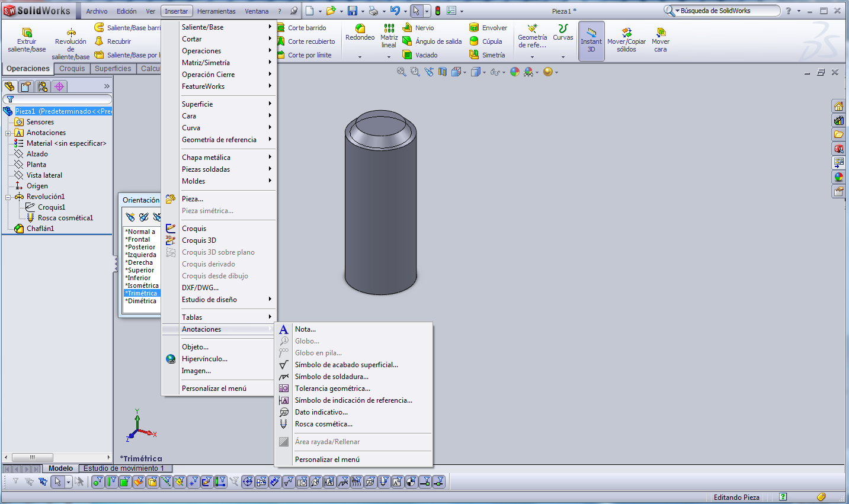Viewport: 849px width, 504px height.
Task: Select Corte recubierto tool
Action: coord(306,41)
